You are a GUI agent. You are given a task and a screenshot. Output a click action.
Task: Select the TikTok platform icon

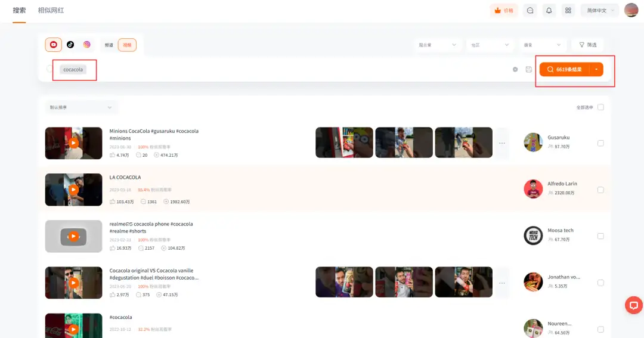click(70, 44)
